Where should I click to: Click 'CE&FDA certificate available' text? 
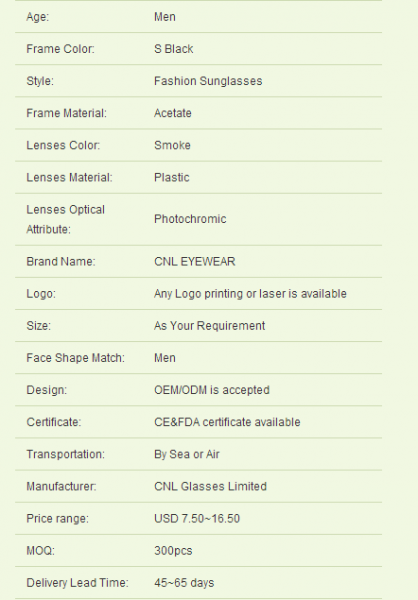227,422
